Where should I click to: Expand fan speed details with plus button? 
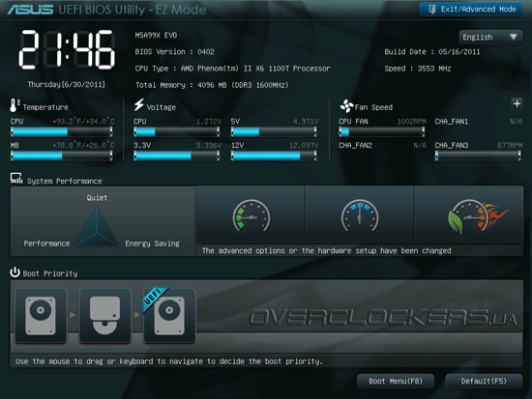pyautogui.click(x=517, y=103)
